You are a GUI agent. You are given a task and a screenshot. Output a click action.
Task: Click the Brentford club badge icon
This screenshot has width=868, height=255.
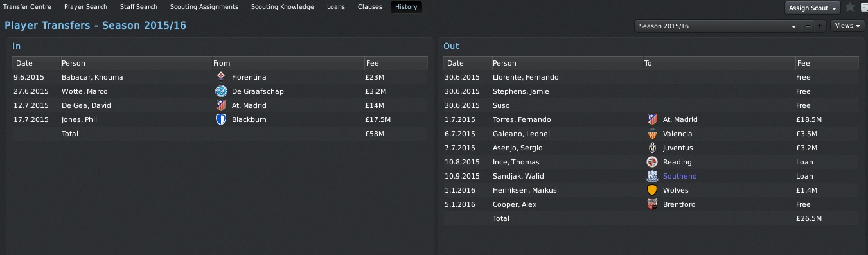click(x=652, y=204)
